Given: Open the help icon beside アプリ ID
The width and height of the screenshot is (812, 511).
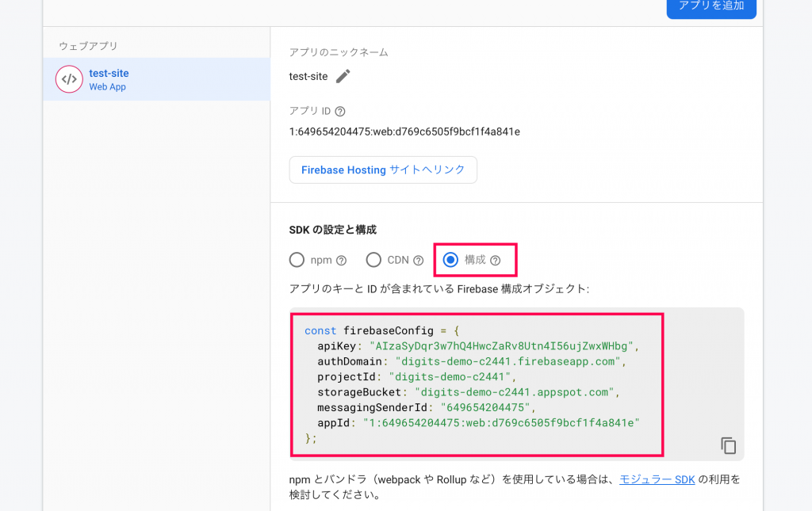Looking at the screenshot, I should click(339, 111).
